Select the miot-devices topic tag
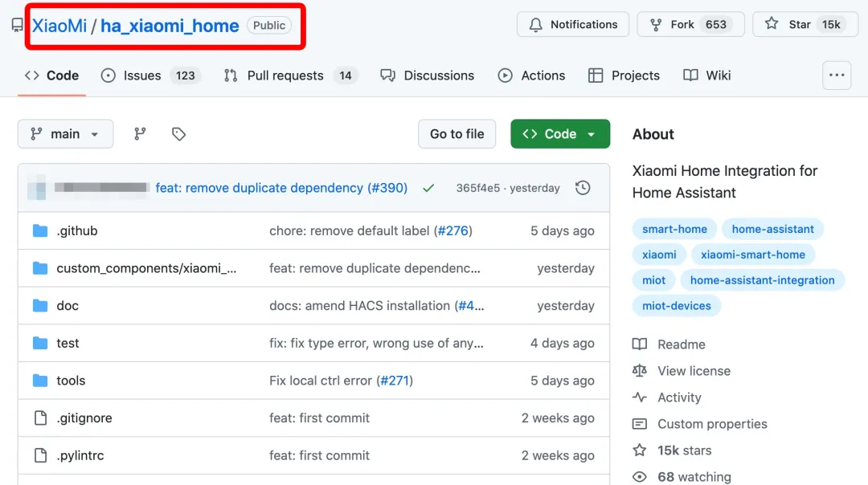The width and height of the screenshot is (868, 485). 677,306
